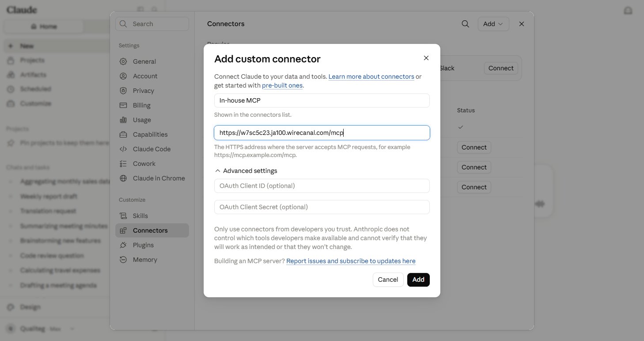
Task: Click the magnifier icon in Connectors header
Action: click(465, 24)
